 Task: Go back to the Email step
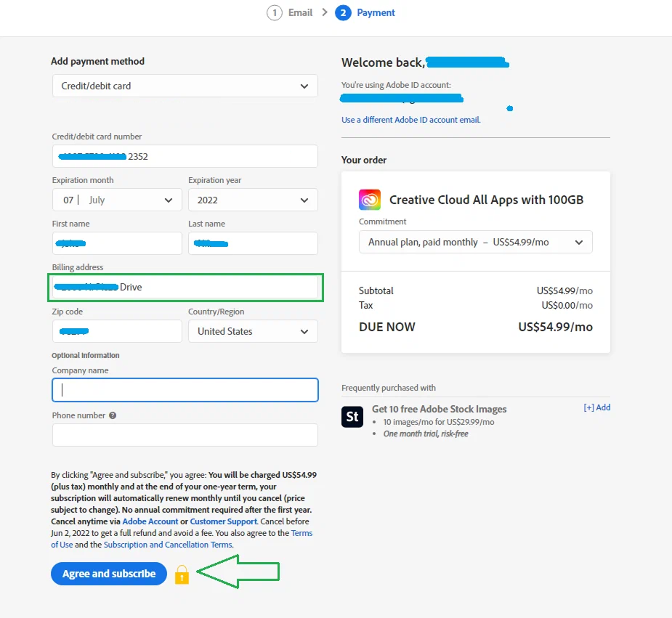[301, 13]
